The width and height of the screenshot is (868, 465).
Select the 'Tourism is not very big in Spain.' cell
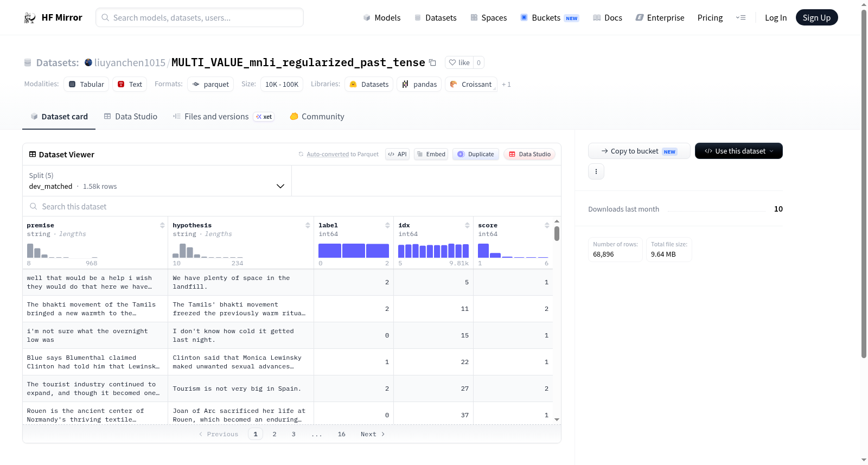pyautogui.click(x=241, y=388)
